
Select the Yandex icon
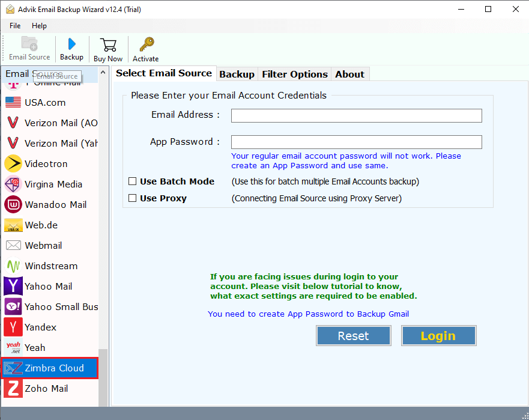(13, 327)
